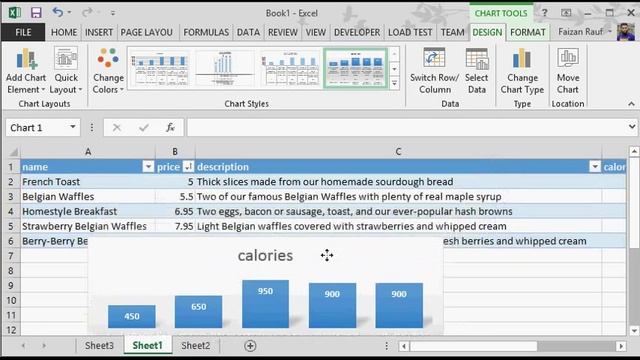This screenshot has width=640, height=360.
Task: Customize the Quick Access Toolbar
Action: [113, 13]
